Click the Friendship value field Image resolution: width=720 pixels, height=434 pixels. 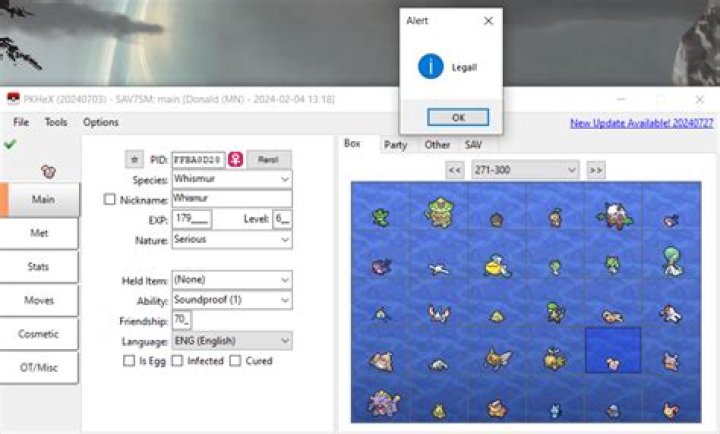[x=182, y=320]
